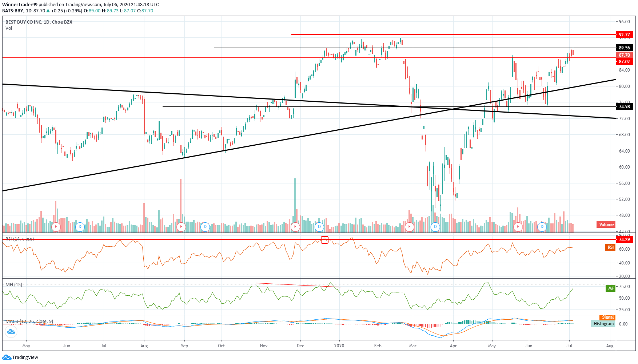
Task: Select the RSI (14, close) legend
Action: (x=20, y=239)
